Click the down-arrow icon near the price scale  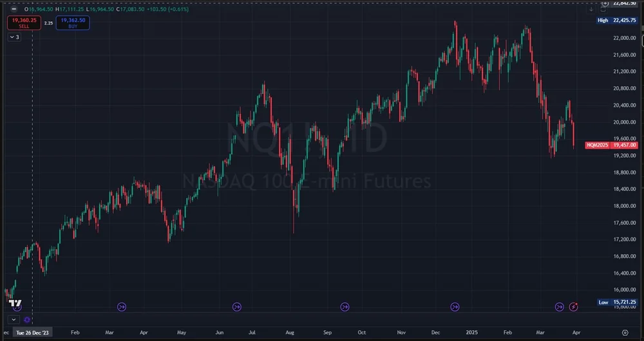[x=591, y=9]
